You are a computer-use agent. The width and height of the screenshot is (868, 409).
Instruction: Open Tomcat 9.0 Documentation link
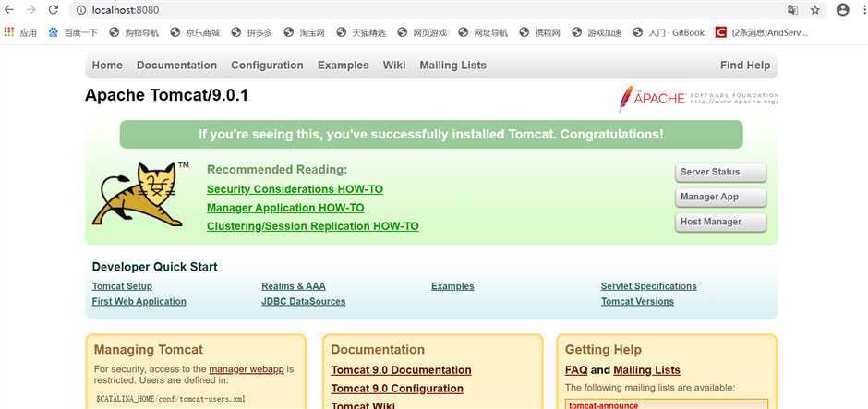click(x=402, y=370)
